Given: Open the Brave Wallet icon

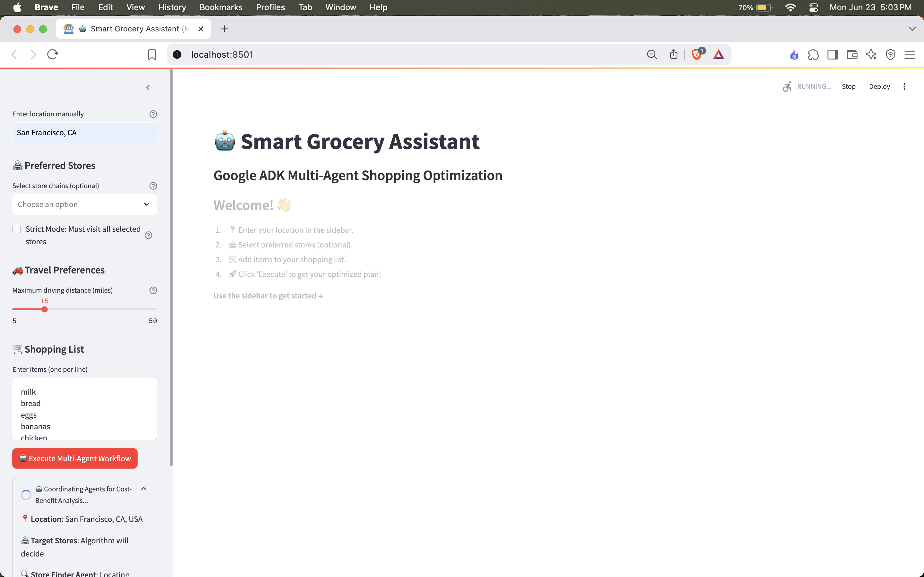Looking at the screenshot, I should (x=852, y=54).
